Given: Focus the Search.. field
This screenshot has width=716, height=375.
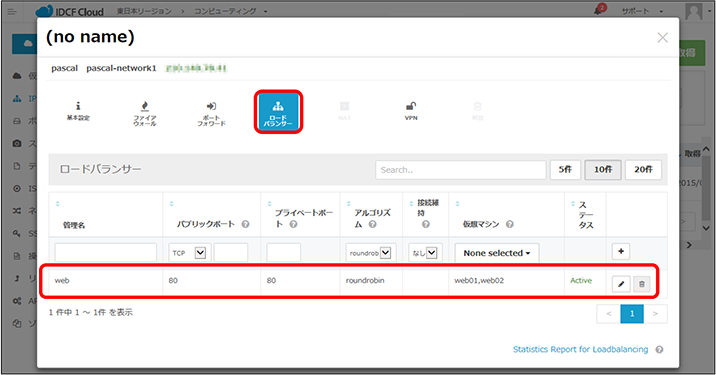Looking at the screenshot, I should click(460, 170).
